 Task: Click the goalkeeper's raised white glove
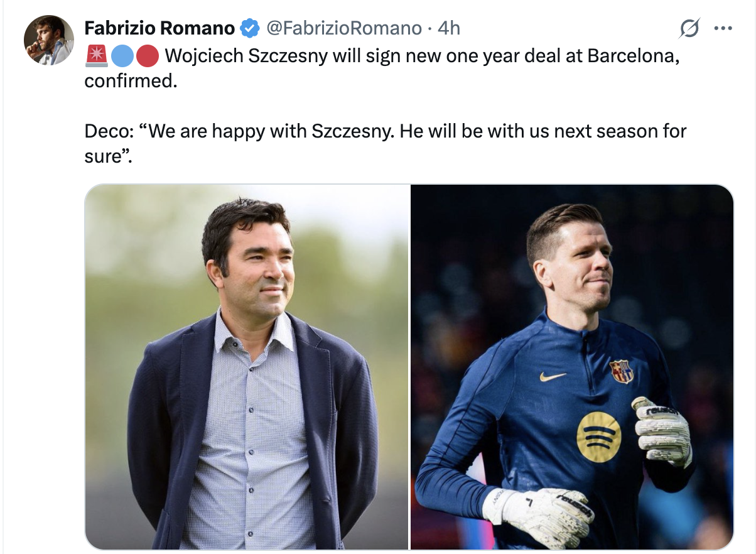[661, 431]
